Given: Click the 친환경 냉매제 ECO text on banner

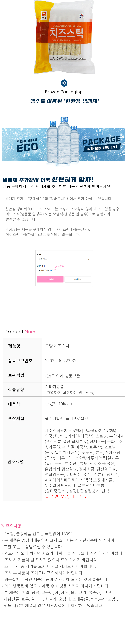Looking at the screenshot, I should pyautogui.click(x=27, y=145).
